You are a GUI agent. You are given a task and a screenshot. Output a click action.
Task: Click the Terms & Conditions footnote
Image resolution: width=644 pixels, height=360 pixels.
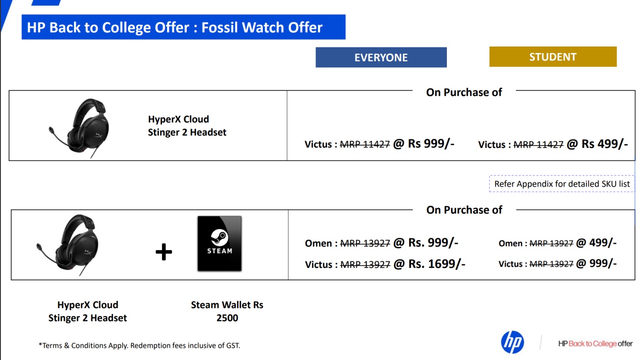click(x=139, y=346)
